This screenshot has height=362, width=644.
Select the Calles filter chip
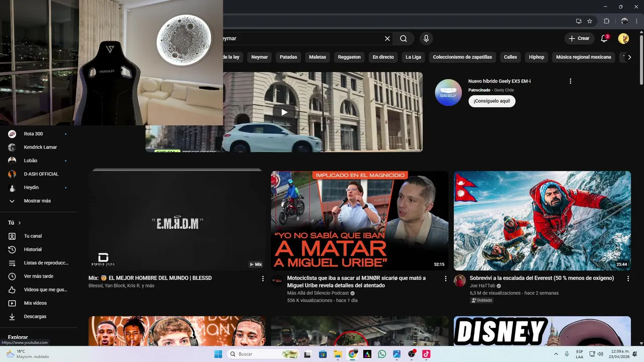(511, 57)
